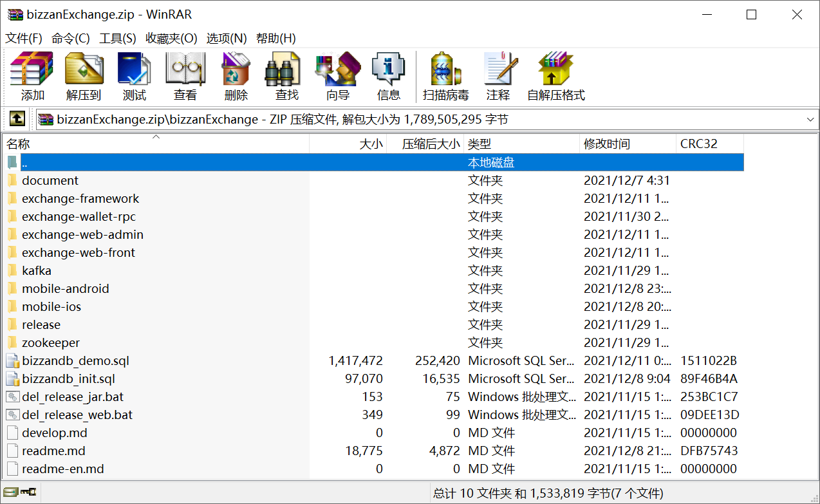Screen dimensions: 820x504
Task: Click the 信息 (Info) toolbar icon
Action: click(x=389, y=69)
